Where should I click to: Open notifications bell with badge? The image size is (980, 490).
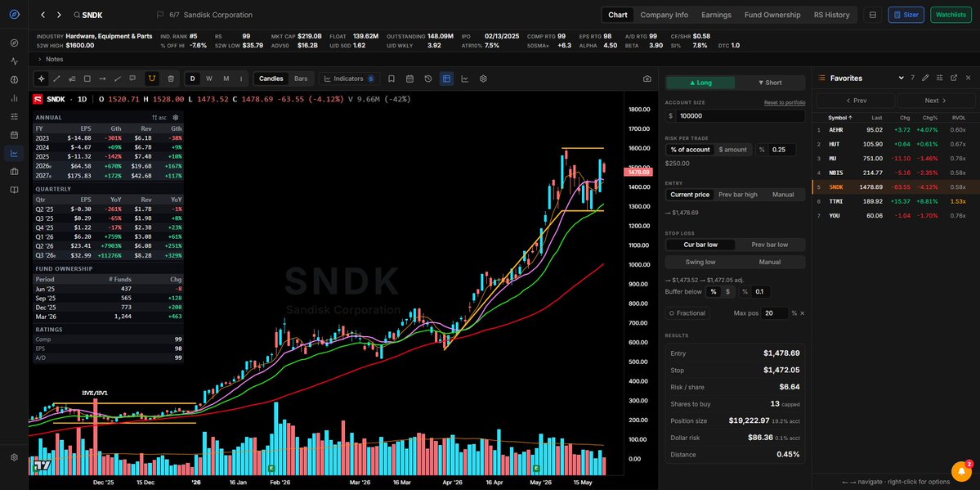click(x=960, y=470)
